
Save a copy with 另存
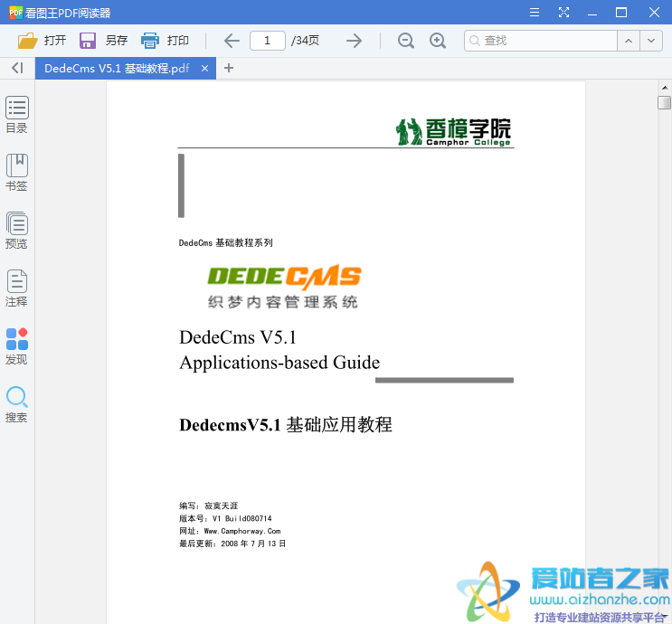pyautogui.click(x=103, y=41)
